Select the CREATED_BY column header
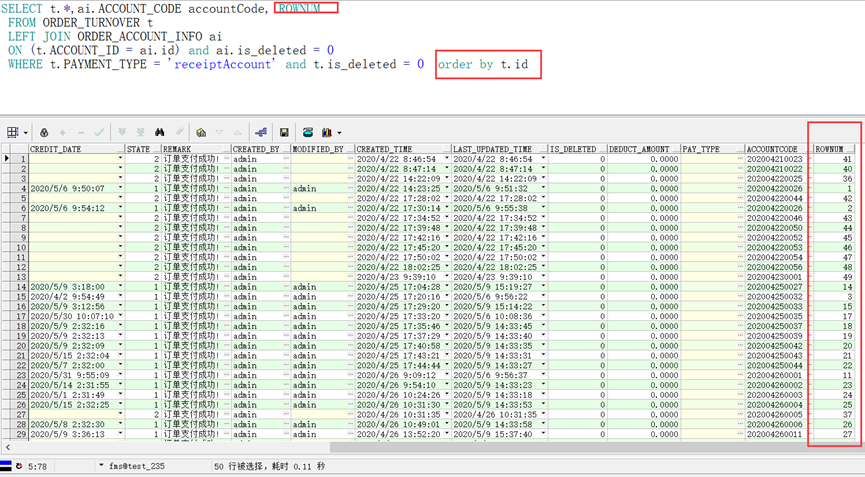This screenshot has width=865, height=477. (261, 149)
